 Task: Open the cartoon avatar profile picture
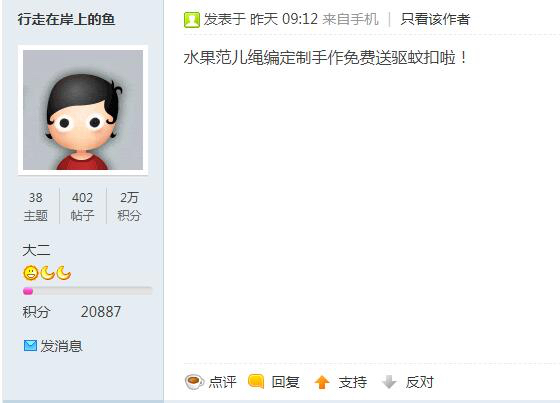tap(83, 110)
